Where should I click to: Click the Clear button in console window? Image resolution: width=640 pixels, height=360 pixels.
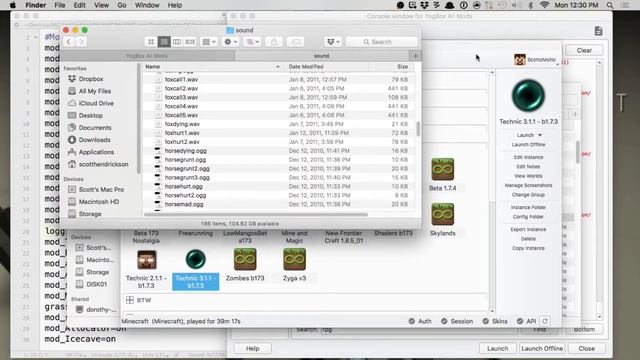coord(584,50)
